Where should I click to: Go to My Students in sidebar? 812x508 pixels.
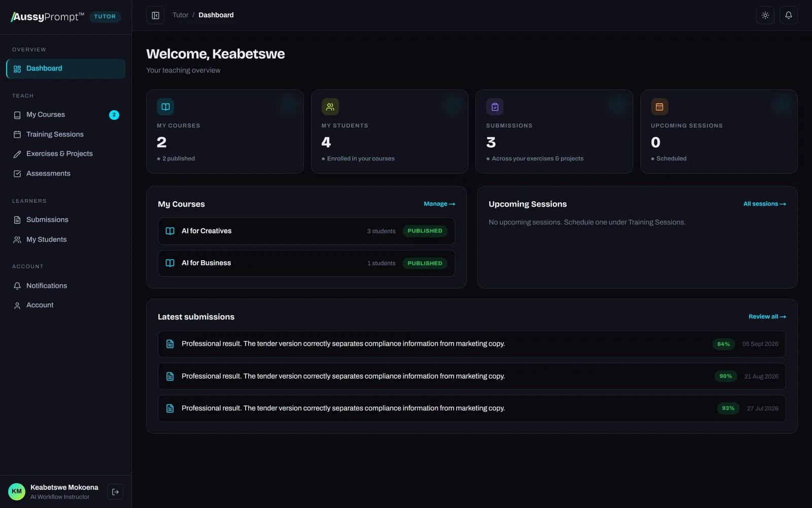click(65, 240)
